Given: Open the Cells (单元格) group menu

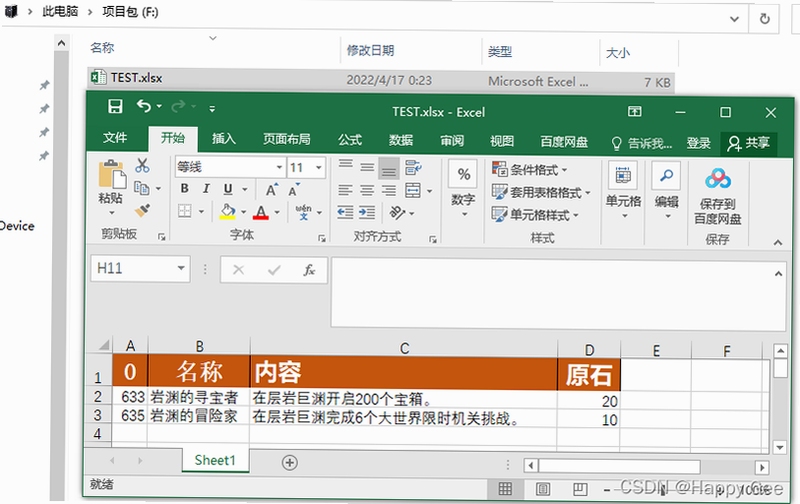Looking at the screenshot, I should tap(623, 190).
